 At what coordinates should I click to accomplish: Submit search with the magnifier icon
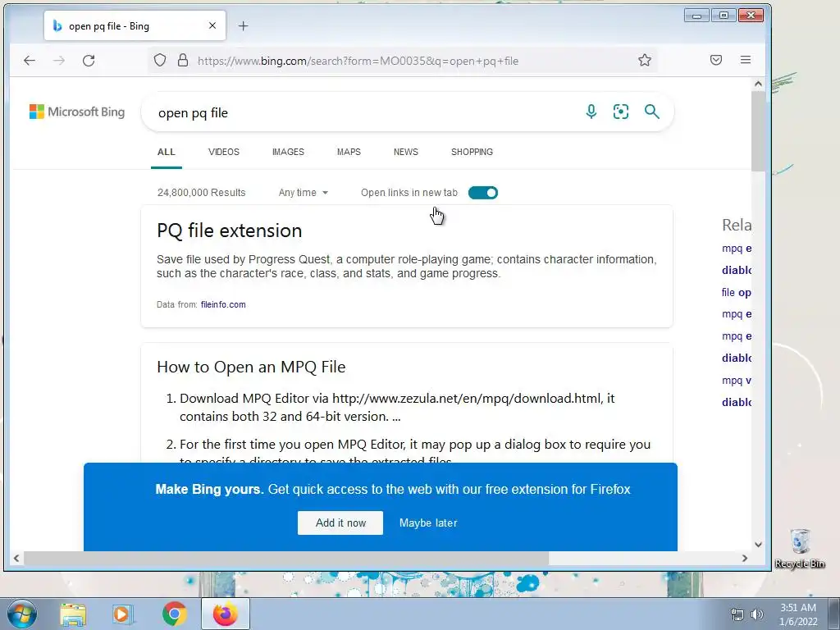coord(651,112)
